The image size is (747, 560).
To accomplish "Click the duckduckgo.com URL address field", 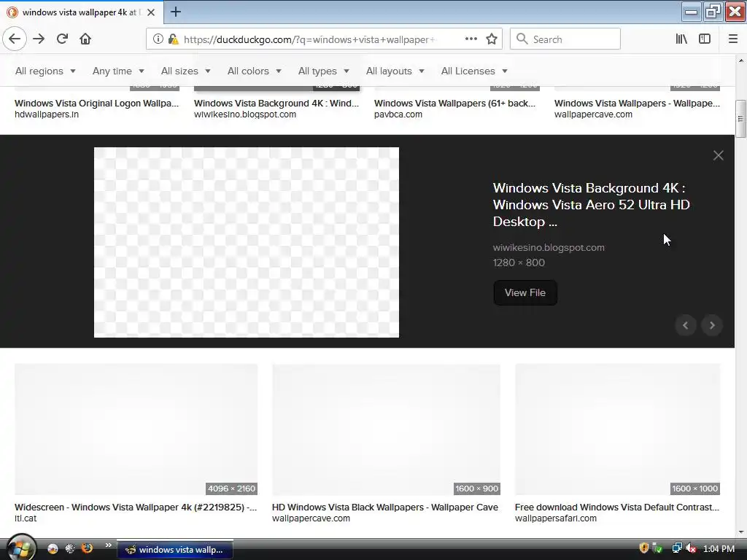I will pos(309,39).
